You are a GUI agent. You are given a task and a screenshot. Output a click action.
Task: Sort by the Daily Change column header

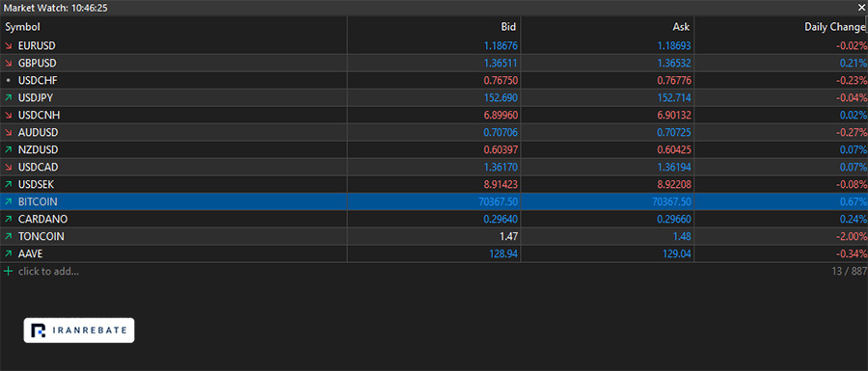tap(780, 27)
